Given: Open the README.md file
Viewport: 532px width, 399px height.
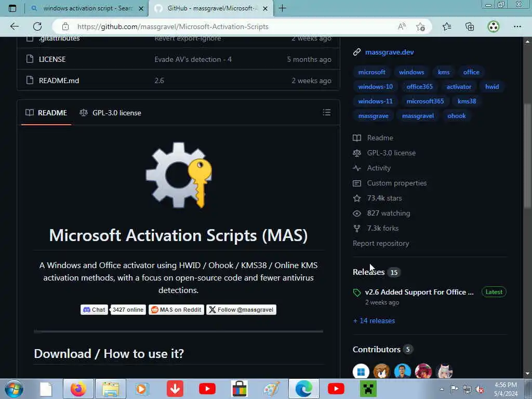Looking at the screenshot, I should [59, 81].
